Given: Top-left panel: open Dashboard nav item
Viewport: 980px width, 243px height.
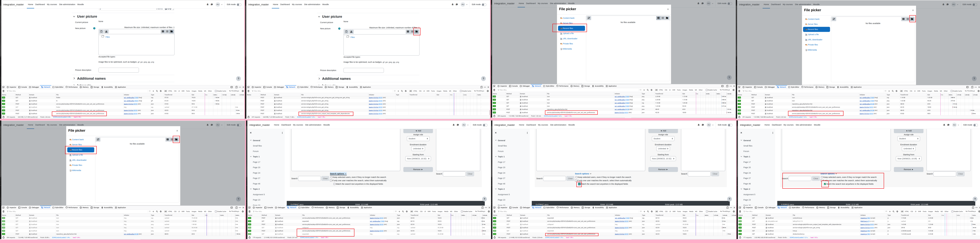Looking at the screenshot, I should tap(40, 5).
